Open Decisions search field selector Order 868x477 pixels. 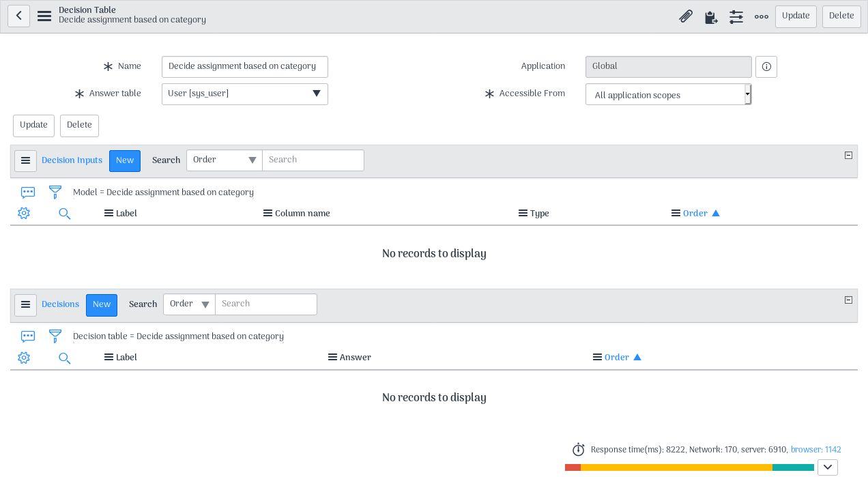[x=189, y=304]
